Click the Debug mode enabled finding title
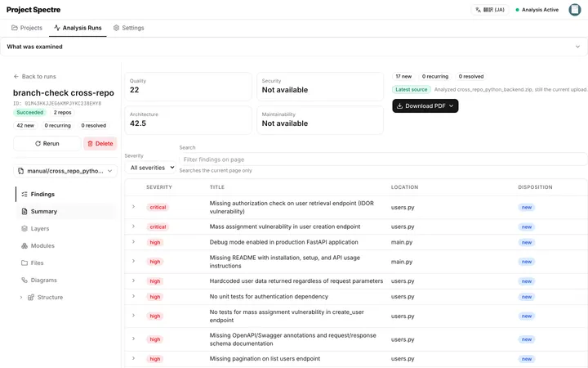The image size is (588, 368). coord(284,242)
